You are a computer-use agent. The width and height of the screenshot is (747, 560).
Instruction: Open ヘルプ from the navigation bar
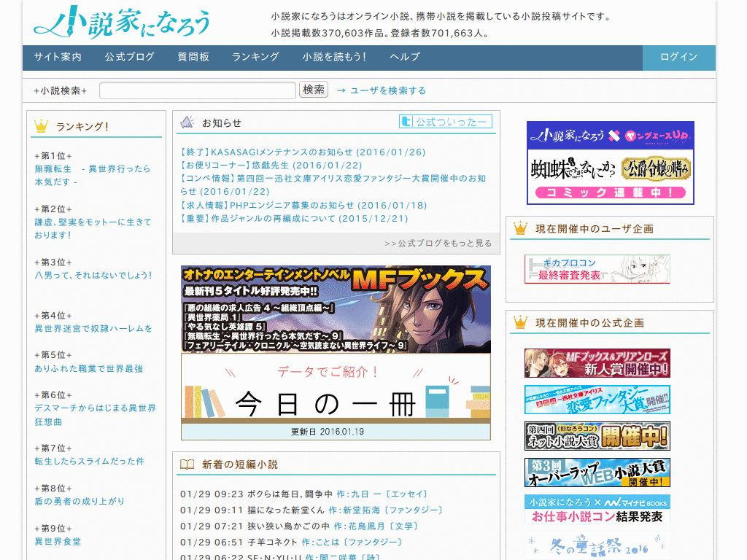click(403, 56)
